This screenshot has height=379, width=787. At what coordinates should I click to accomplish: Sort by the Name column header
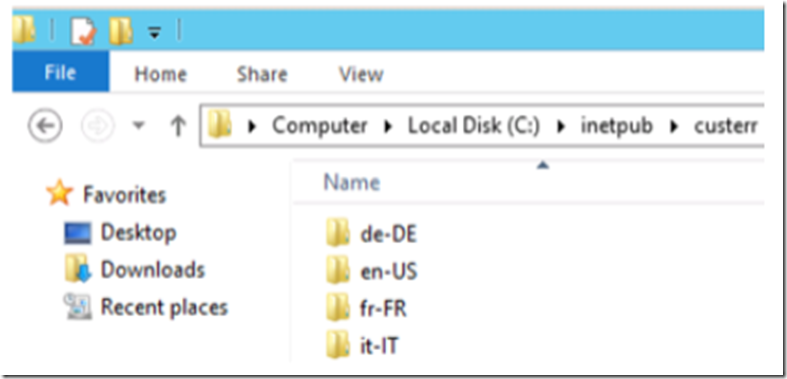point(351,182)
